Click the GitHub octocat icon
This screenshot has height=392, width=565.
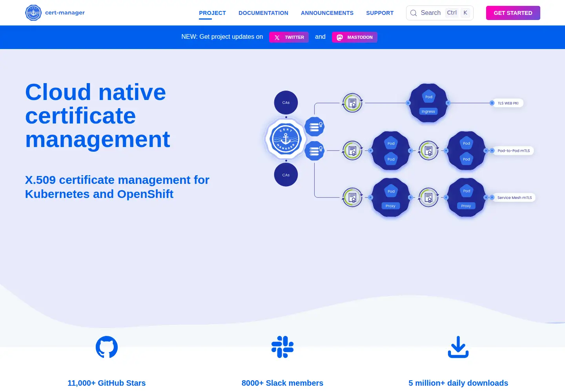[x=107, y=347]
